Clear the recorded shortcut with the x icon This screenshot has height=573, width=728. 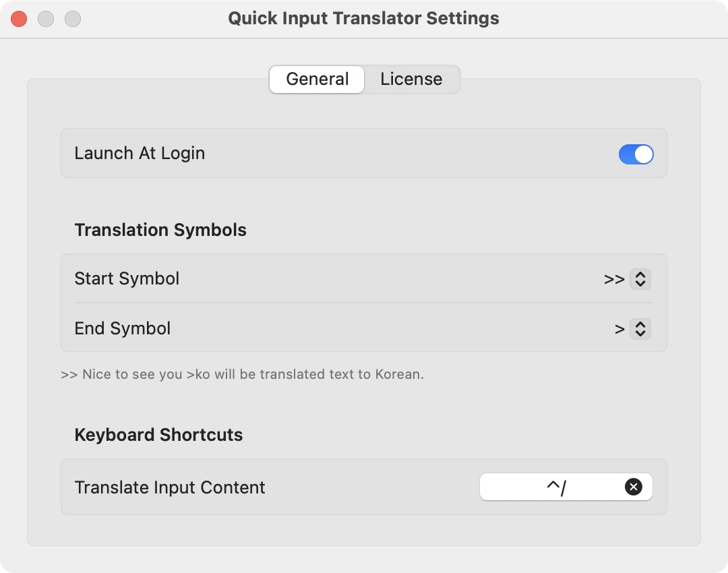click(x=633, y=487)
